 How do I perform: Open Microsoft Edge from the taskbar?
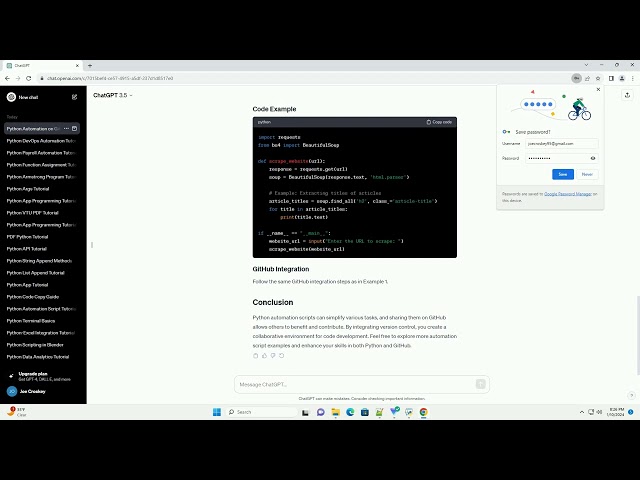[350, 412]
